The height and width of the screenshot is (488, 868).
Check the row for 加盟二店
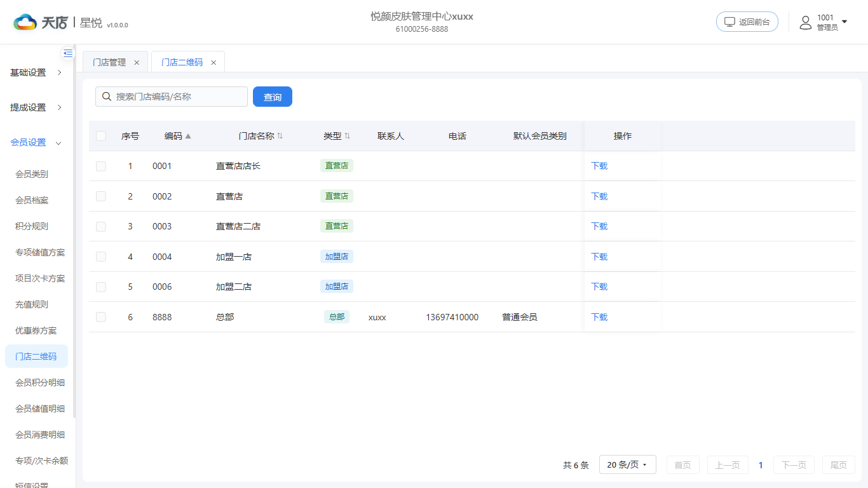(x=101, y=287)
